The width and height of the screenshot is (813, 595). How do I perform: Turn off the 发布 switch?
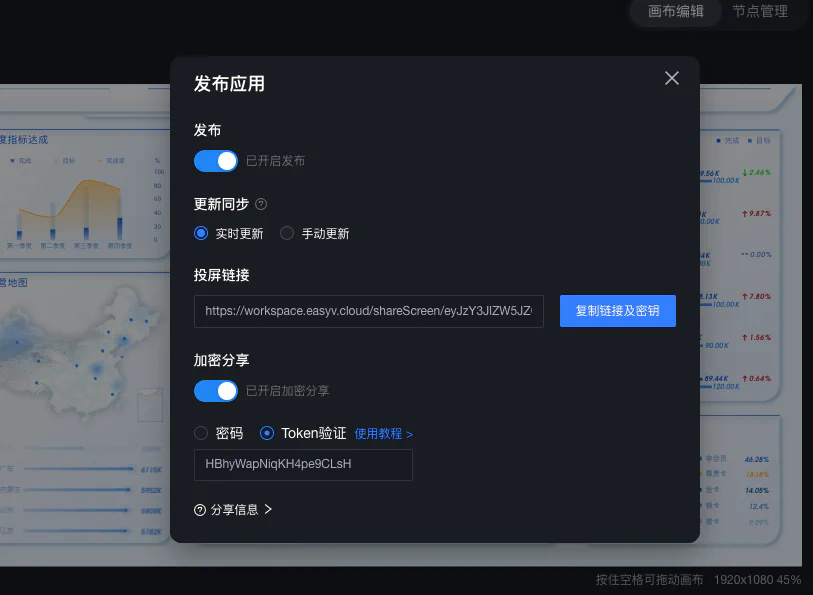(x=216, y=161)
